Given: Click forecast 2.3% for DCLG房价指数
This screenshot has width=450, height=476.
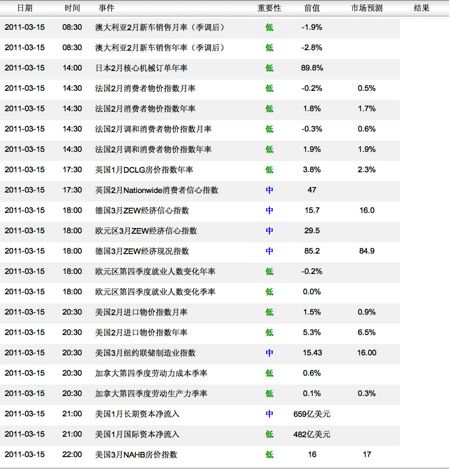Looking at the screenshot, I should point(367,170).
